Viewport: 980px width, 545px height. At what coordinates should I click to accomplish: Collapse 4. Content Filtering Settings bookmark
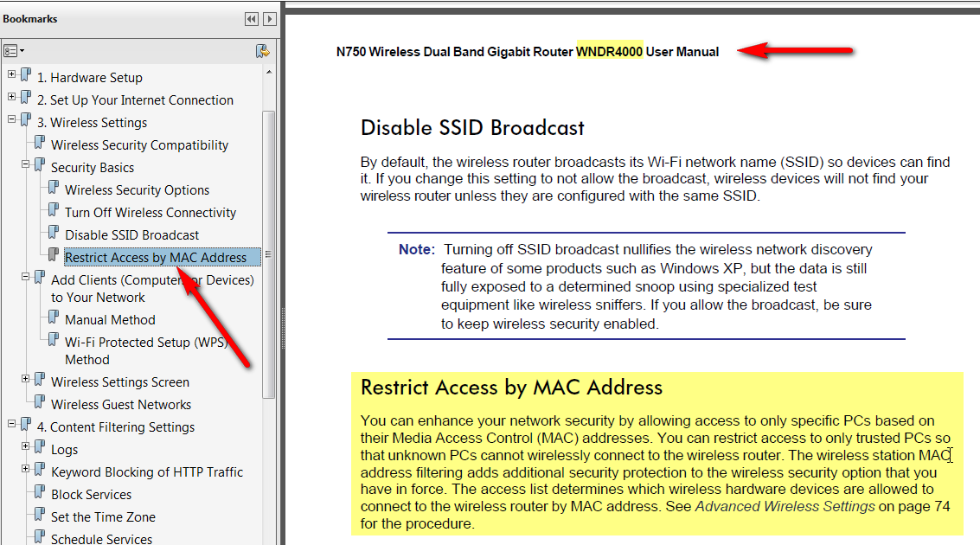coord(11,423)
